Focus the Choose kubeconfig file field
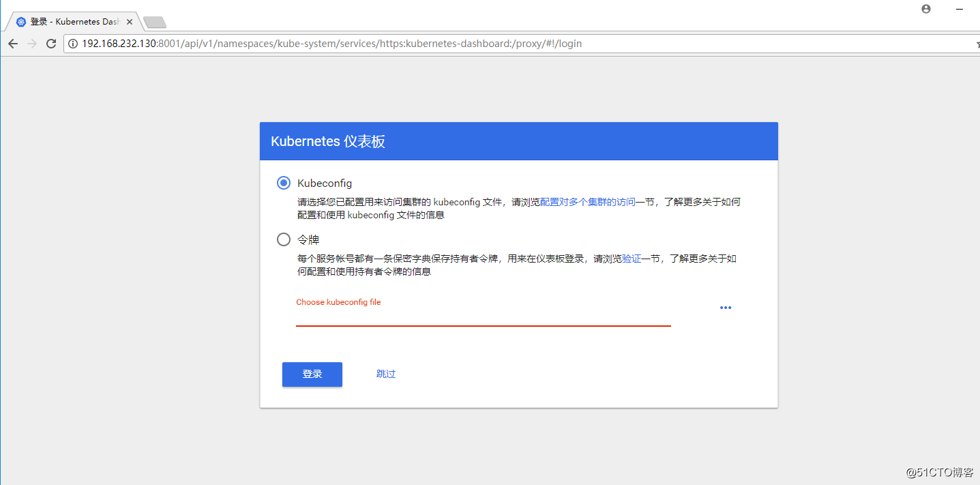 (x=484, y=317)
